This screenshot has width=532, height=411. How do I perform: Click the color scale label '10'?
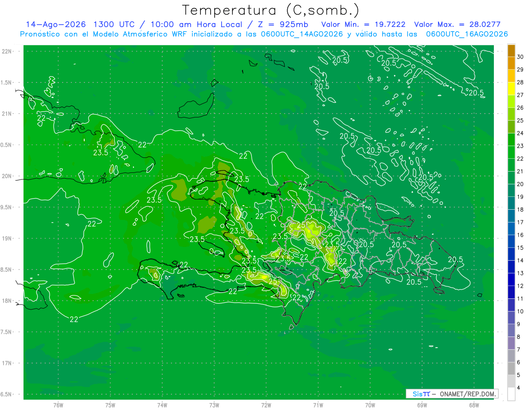pos(520,311)
